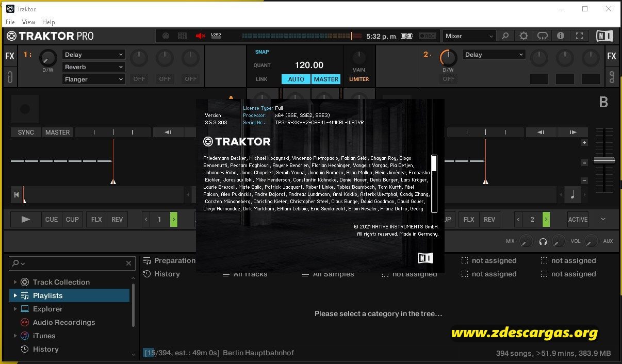This screenshot has width=622, height=364.
Task: Expand Deck B advanced panel chevron
Action: coord(603,220)
